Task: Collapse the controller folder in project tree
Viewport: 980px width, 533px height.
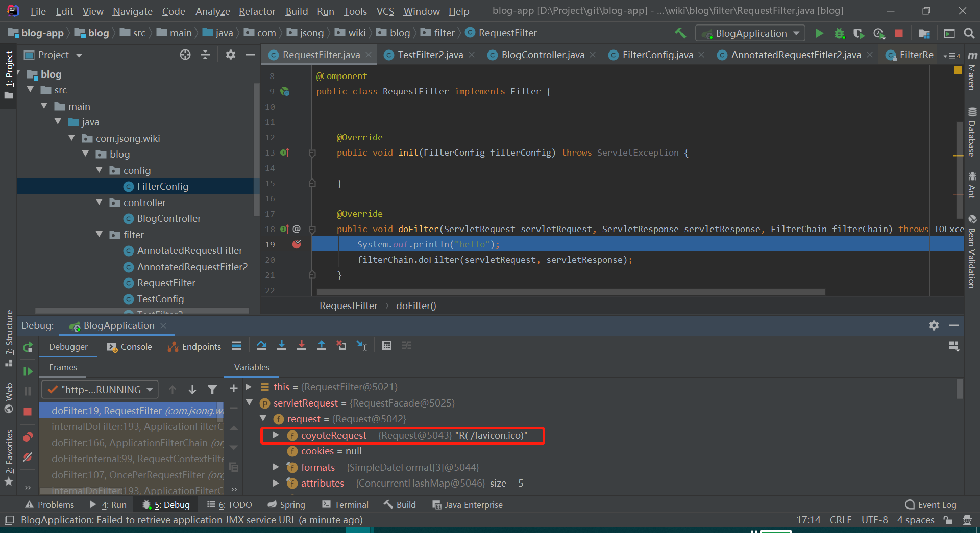Action: [x=100, y=202]
